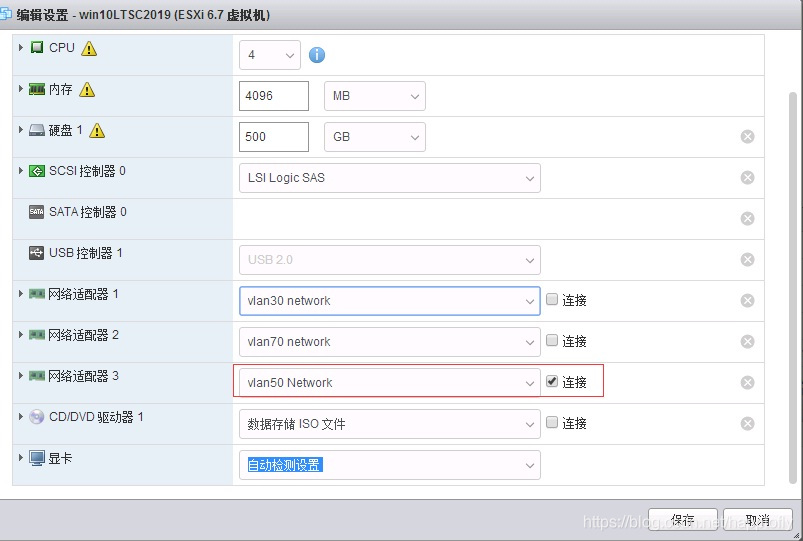803x541 pixels.
Task: Click the CPU warning triangle icon
Action: pyautogui.click(x=89, y=49)
